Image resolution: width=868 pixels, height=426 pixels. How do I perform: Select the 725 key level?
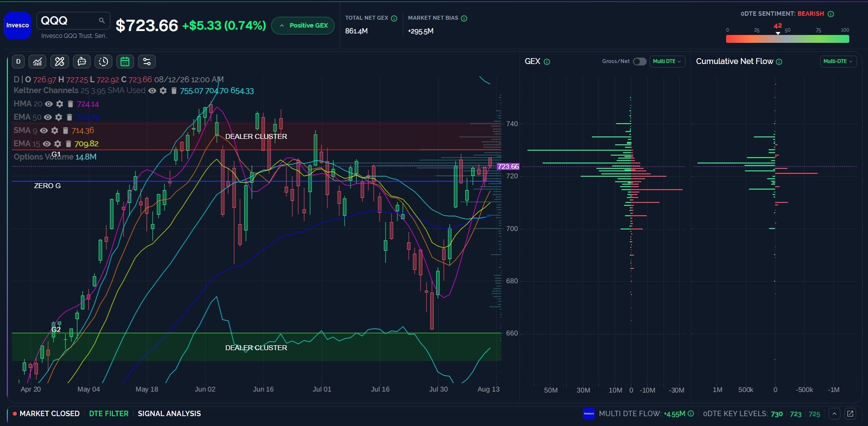click(x=814, y=414)
